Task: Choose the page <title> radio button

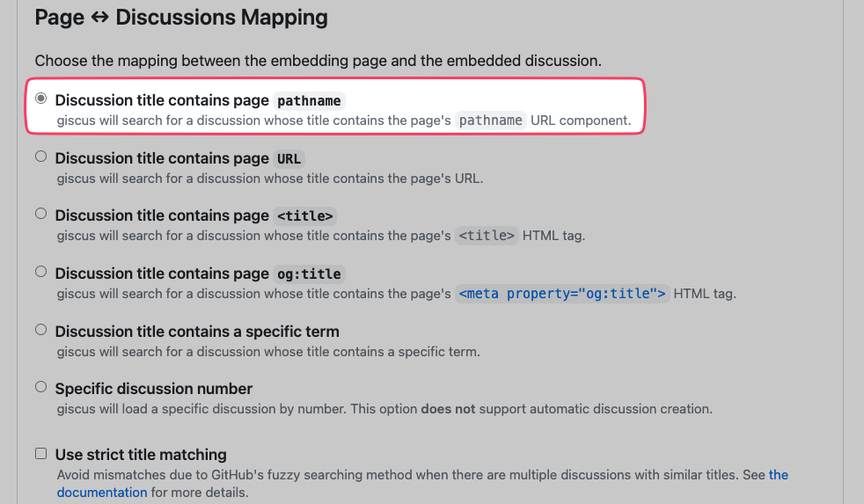Action: (41, 214)
